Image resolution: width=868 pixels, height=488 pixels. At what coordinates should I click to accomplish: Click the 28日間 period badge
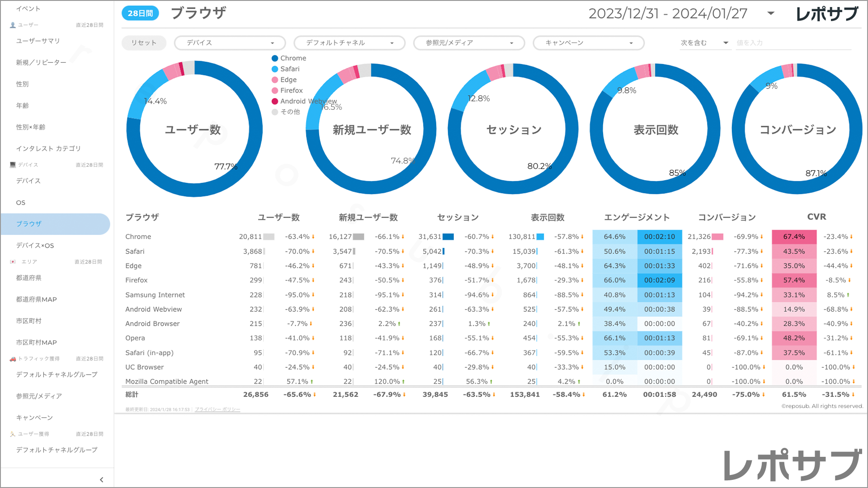tap(140, 14)
